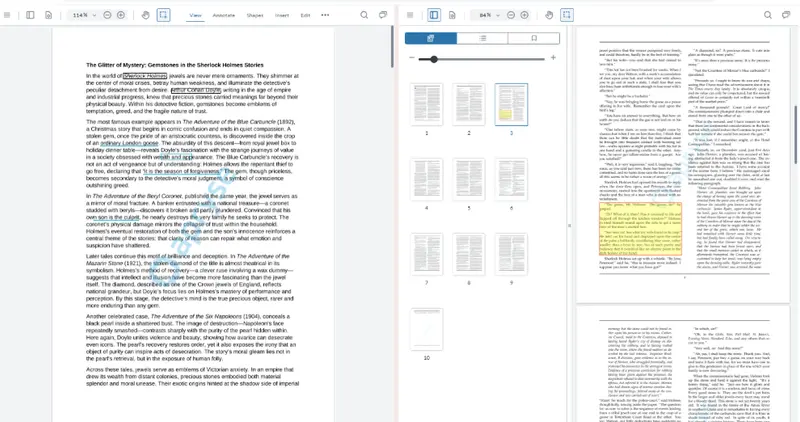Click the yellow highlighted passage on page
This screenshot has height=422, width=800.
(641, 229)
